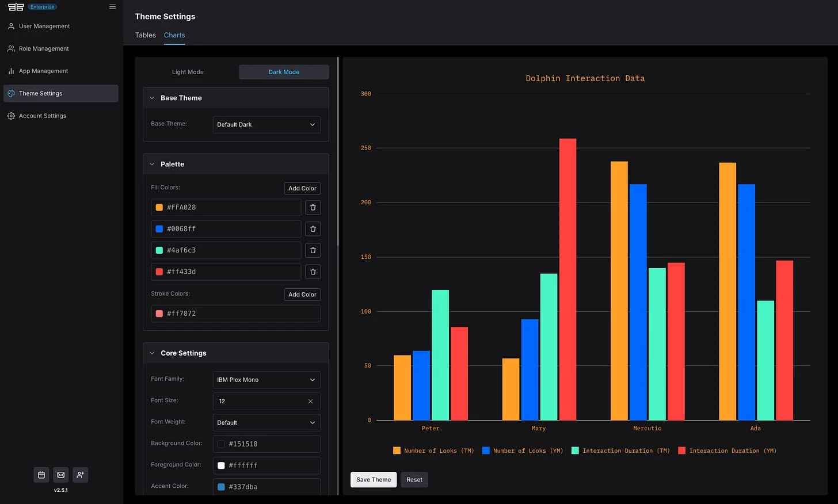This screenshot has height=504, width=838.
Task: Switch to Light Mode
Action: pyautogui.click(x=188, y=72)
